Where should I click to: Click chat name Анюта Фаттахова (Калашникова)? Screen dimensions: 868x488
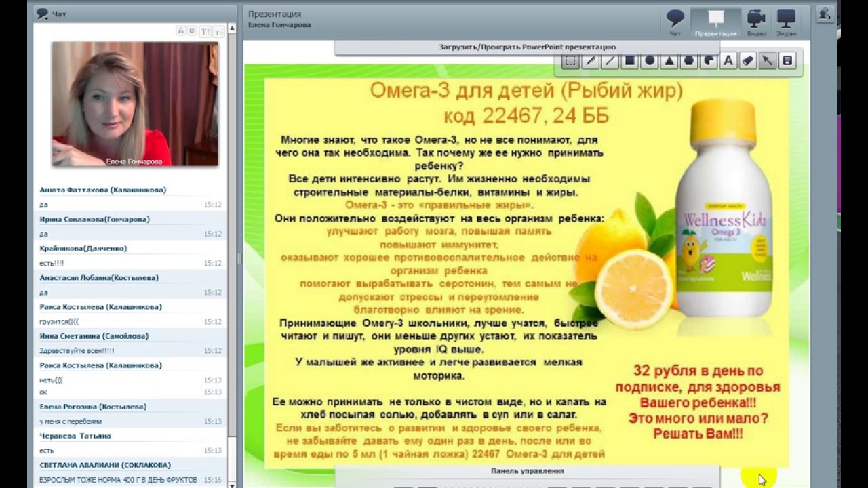(x=103, y=190)
